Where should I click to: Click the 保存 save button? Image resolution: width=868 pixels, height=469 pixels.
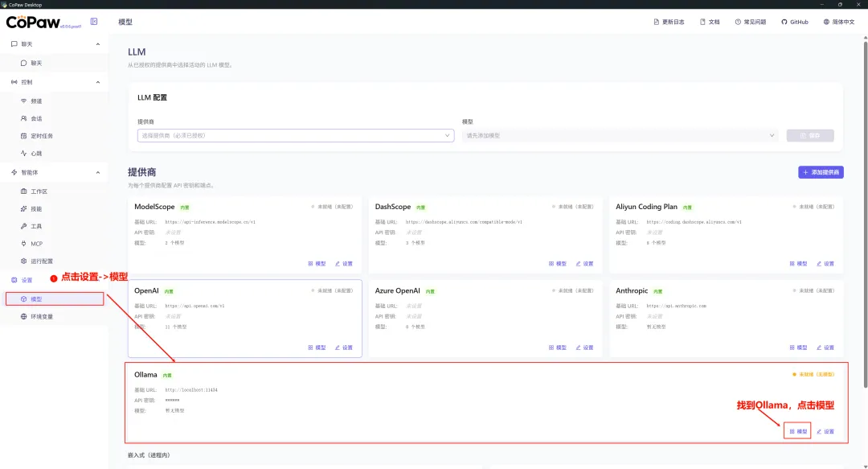[810, 135]
